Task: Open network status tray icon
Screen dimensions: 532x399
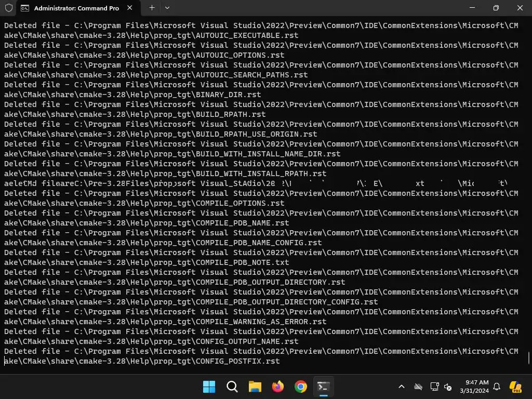Action: 434,387
